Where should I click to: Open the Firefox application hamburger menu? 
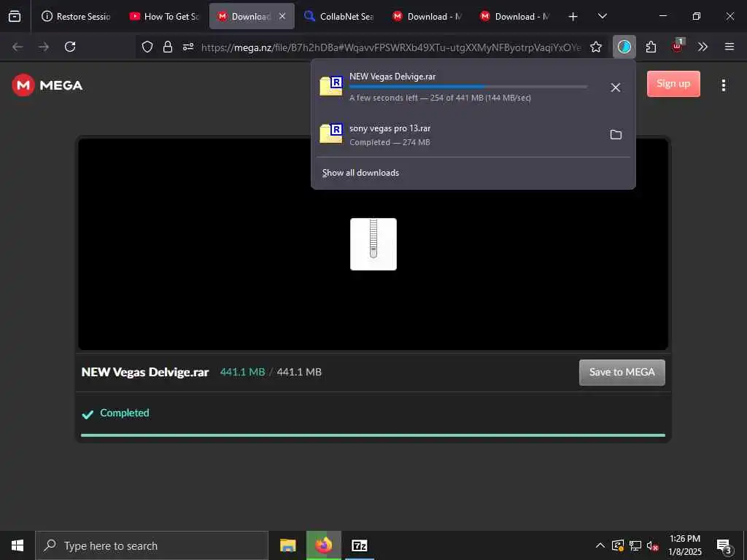pos(729,47)
